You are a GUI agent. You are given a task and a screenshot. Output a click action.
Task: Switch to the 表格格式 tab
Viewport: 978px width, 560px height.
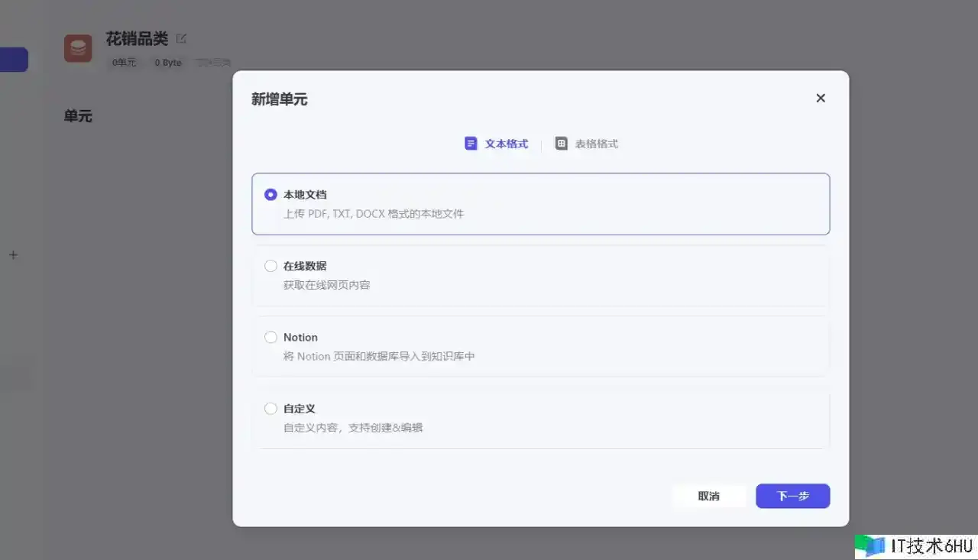587,144
